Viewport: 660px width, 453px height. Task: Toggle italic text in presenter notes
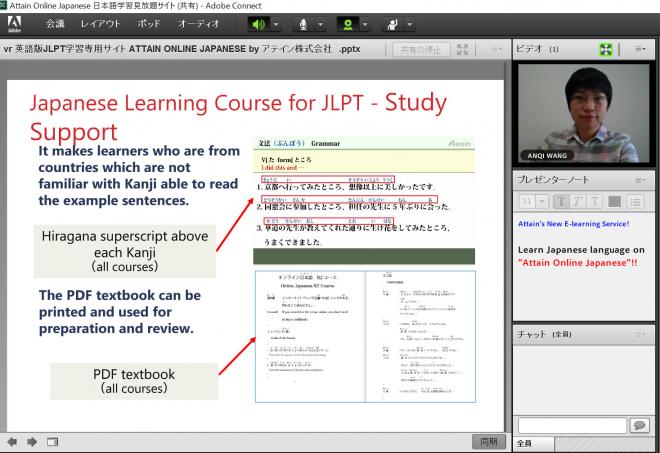578,201
